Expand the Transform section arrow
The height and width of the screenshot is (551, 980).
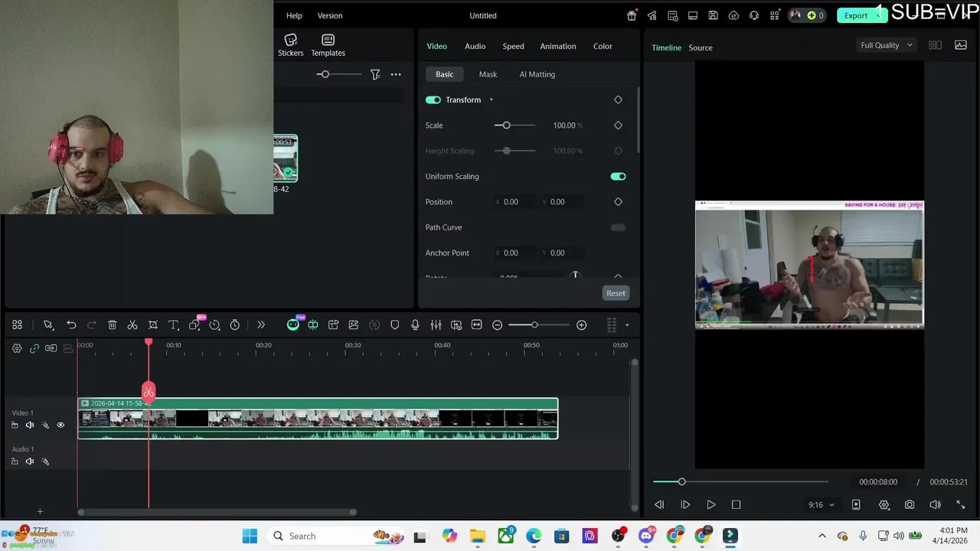491,99
